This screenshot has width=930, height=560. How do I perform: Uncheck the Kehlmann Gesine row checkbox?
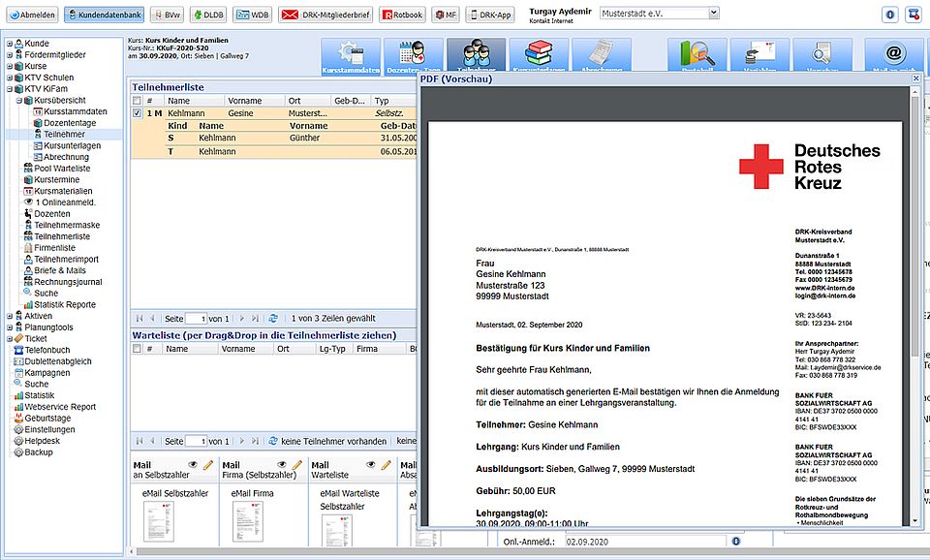pyautogui.click(x=138, y=113)
